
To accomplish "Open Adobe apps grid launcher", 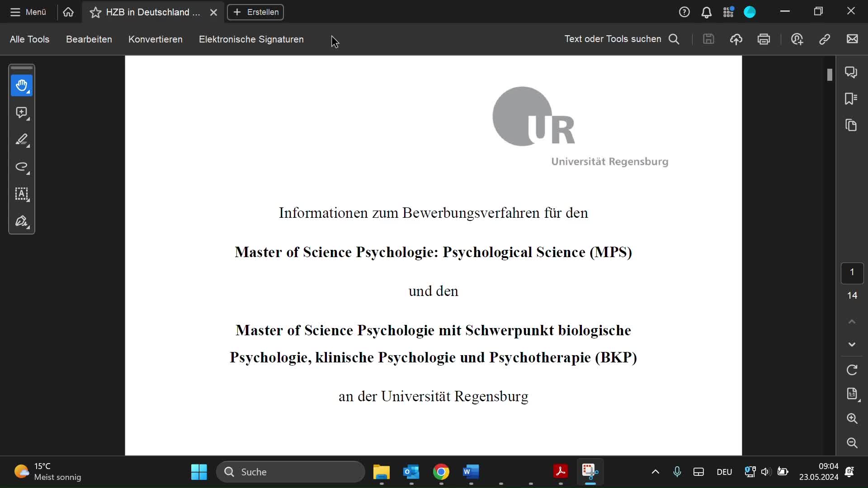I will (728, 12).
